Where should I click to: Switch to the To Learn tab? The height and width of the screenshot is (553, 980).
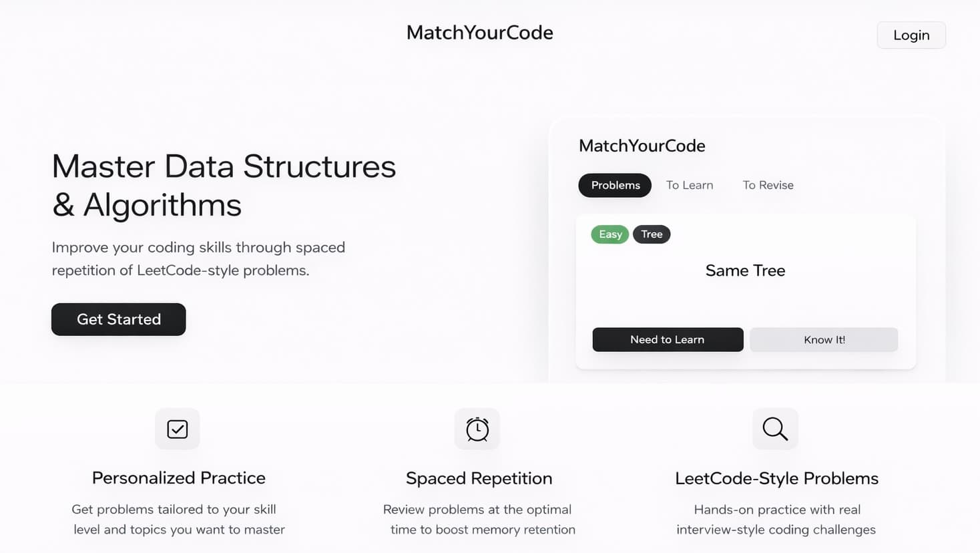690,185
